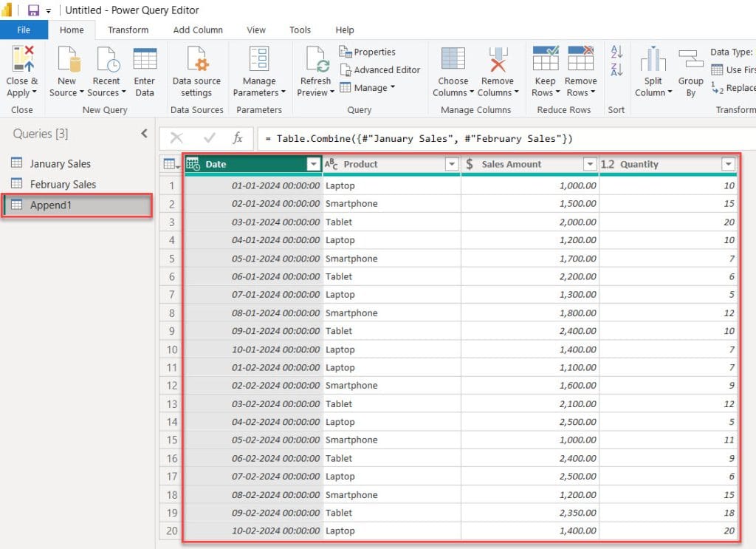Expand the Close & Apply dropdown arrow

[x=34, y=92]
